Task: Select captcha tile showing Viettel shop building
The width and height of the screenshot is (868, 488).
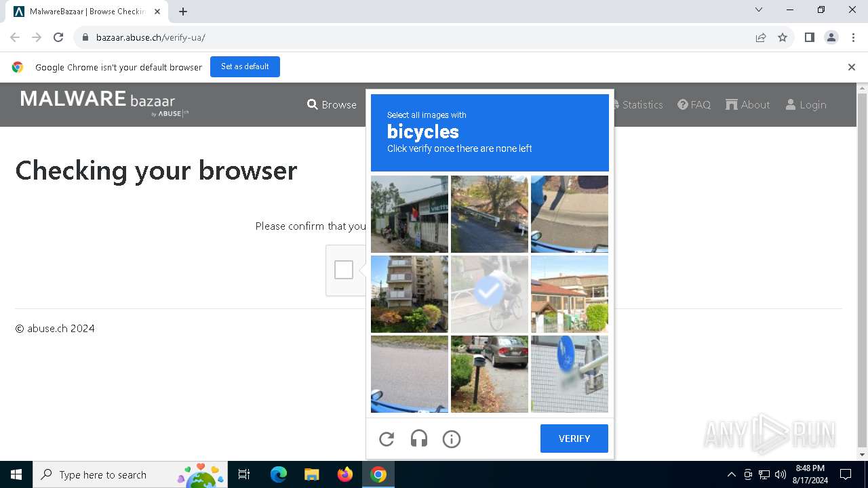Action: tap(410, 214)
